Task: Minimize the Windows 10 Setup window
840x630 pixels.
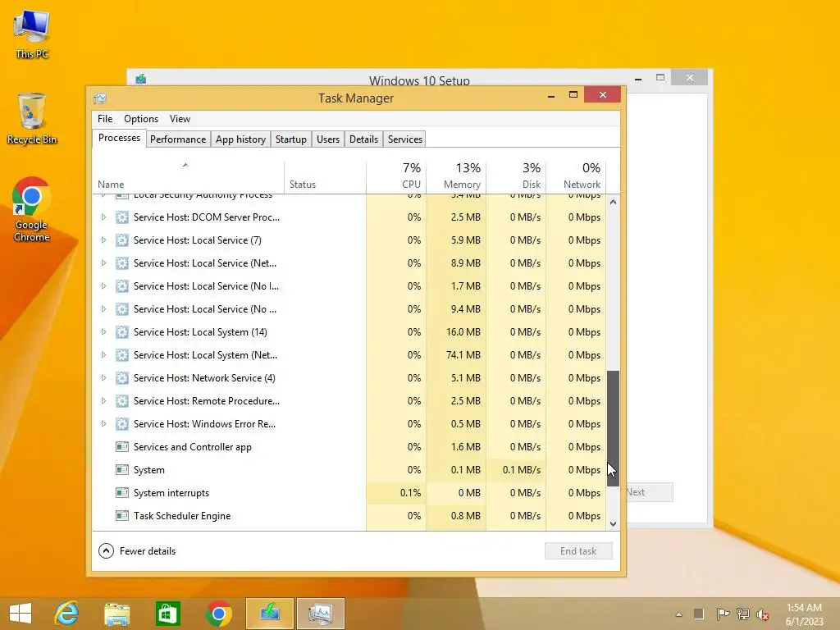Action: 638,78
